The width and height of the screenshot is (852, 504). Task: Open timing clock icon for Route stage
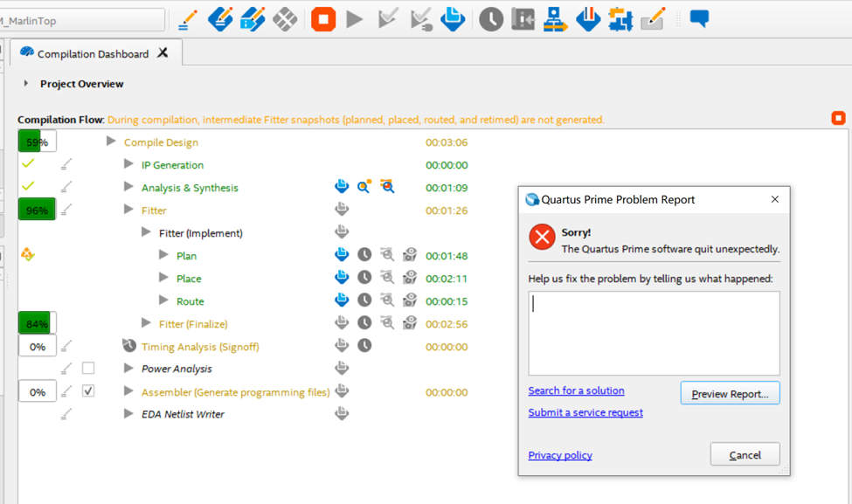[x=364, y=300]
